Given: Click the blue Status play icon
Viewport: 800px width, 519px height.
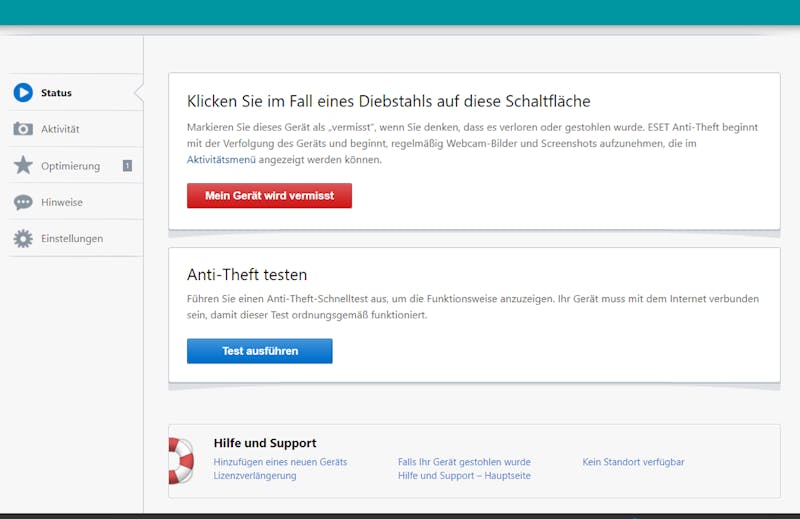Looking at the screenshot, I should pos(23,92).
